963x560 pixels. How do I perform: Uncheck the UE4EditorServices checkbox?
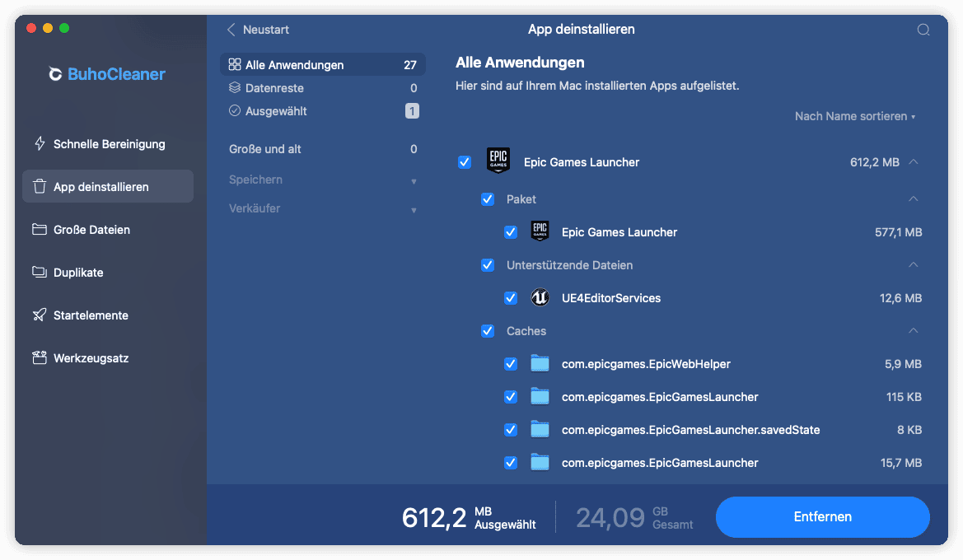point(511,298)
